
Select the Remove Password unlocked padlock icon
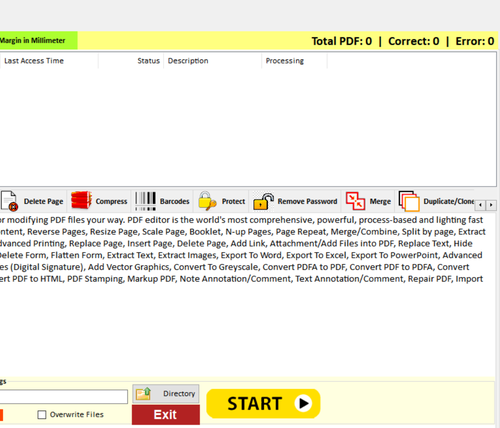[x=263, y=201]
